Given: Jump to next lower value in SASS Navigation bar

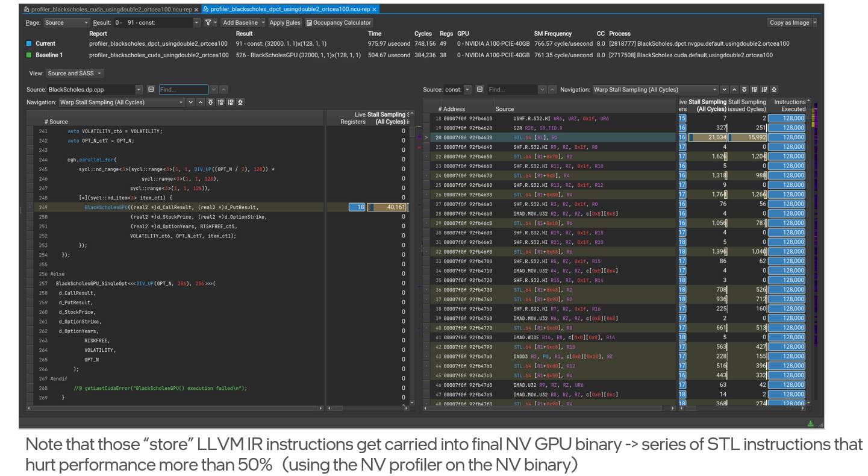Looking at the screenshot, I should [764, 89].
